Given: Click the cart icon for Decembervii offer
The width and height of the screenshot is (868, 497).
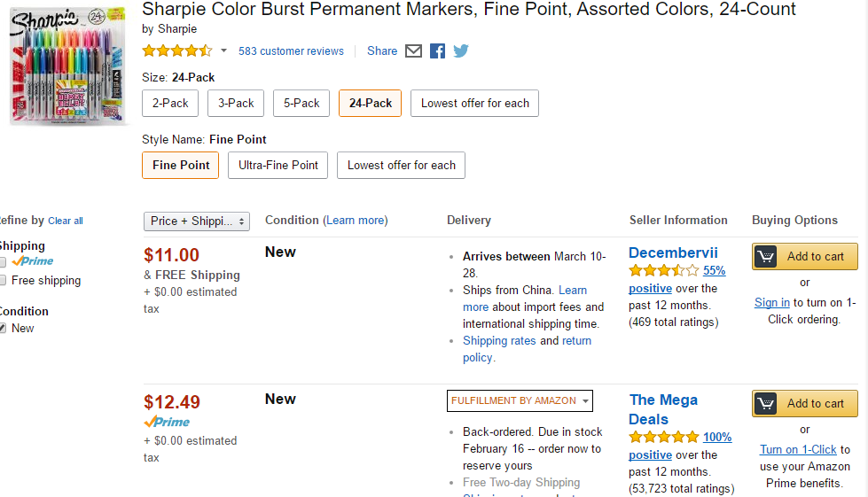Looking at the screenshot, I should tap(766, 257).
